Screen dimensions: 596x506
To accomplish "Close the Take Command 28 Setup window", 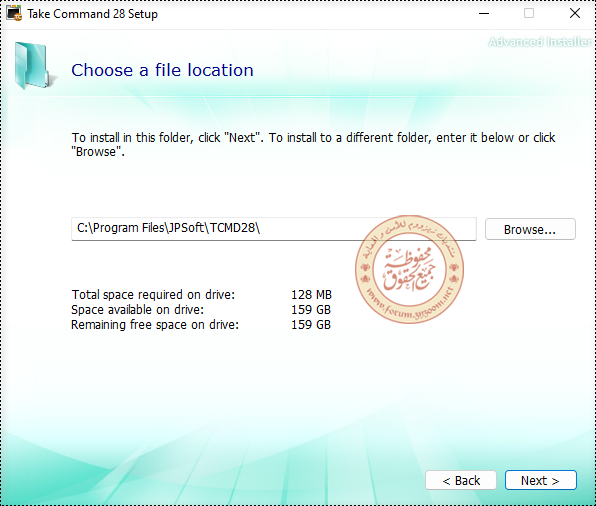I will (574, 14).
